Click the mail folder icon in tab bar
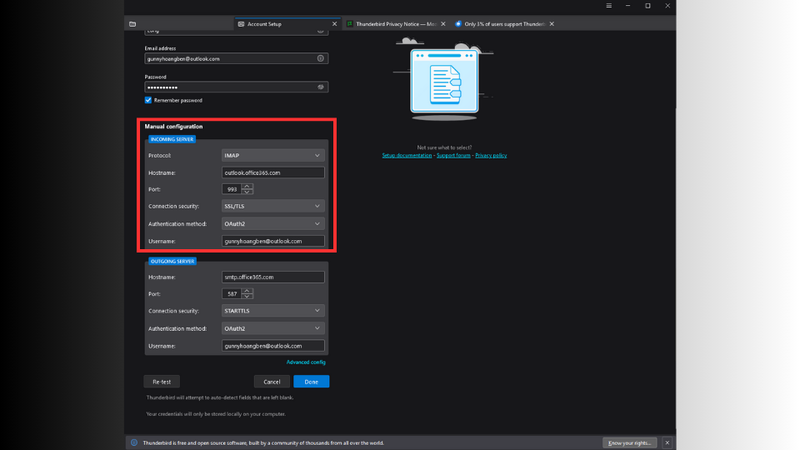Image resolution: width=800 pixels, height=450 pixels. pos(133,24)
